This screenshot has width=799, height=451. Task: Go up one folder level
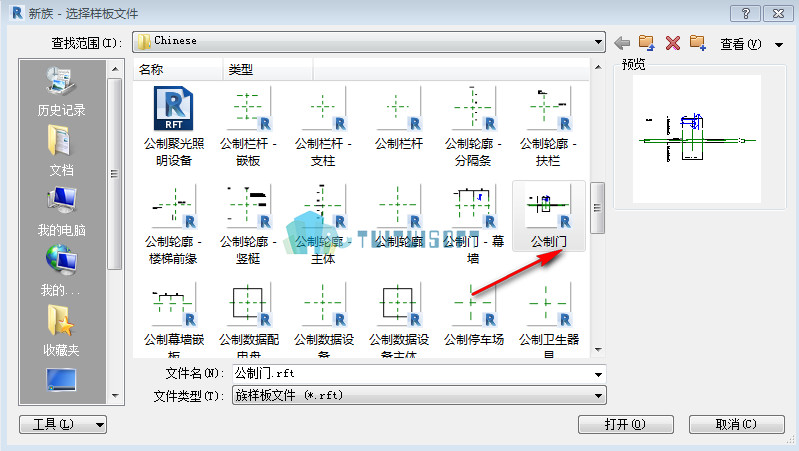pyautogui.click(x=647, y=43)
